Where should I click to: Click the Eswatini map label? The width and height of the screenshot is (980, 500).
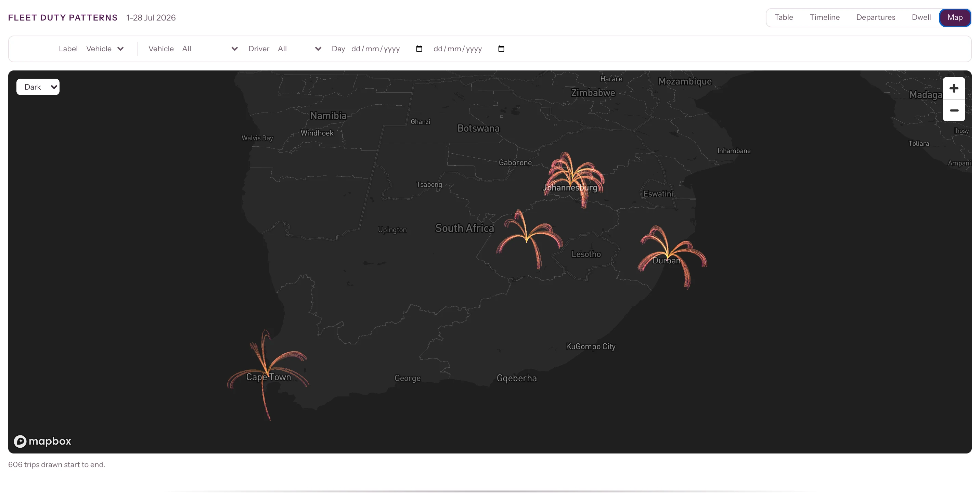click(x=658, y=194)
